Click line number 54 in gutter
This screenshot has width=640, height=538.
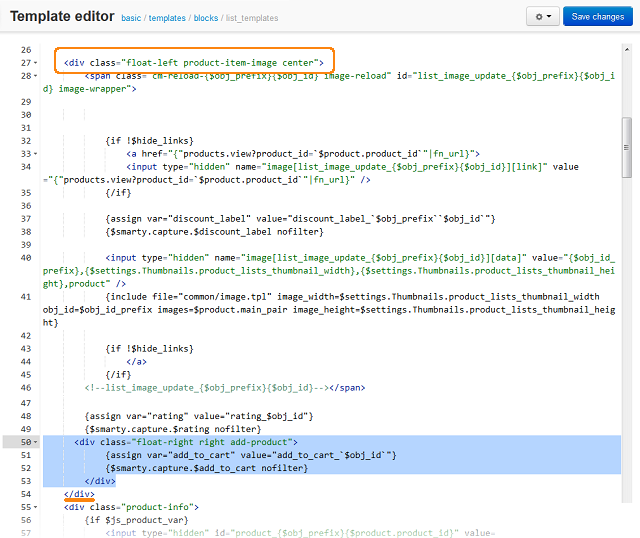[26, 494]
